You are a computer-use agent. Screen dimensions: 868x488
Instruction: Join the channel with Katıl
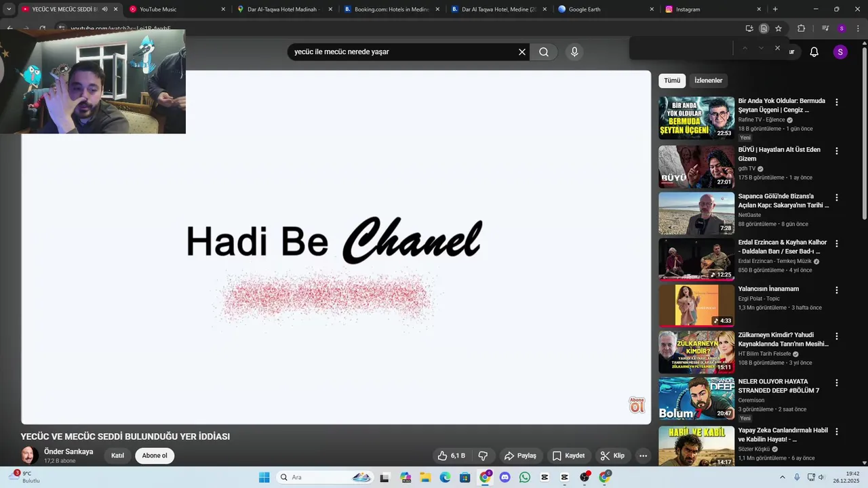coord(118,455)
